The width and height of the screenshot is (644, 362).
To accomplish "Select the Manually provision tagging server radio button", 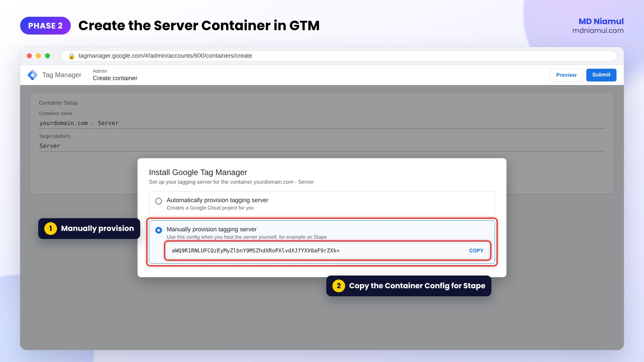I will [x=159, y=230].
